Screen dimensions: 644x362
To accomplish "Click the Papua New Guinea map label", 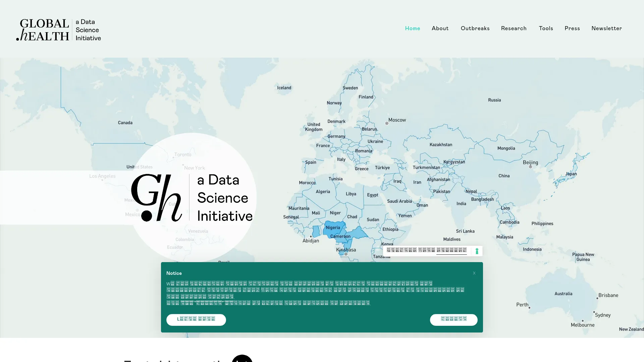I will point(583,257).
